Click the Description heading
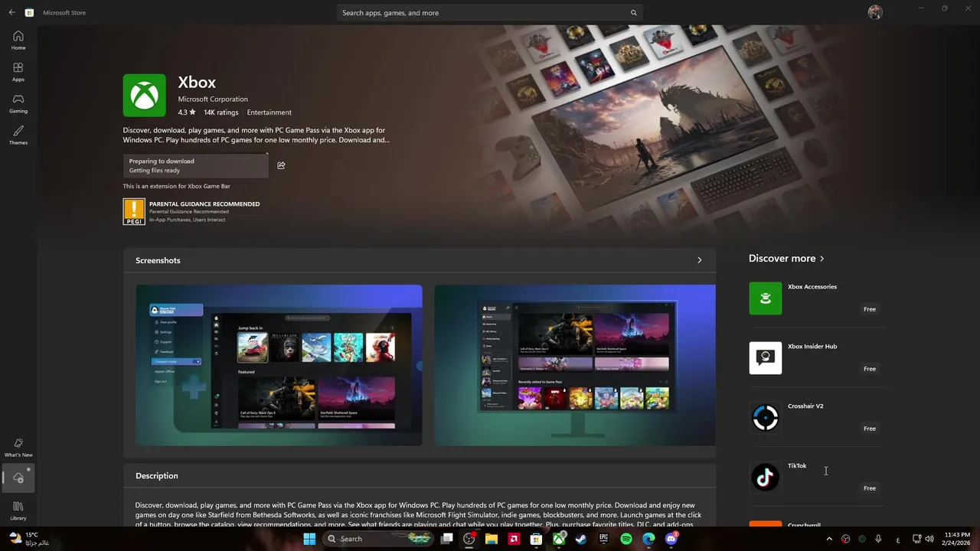The width and height of the screenshot is (980, 551). 157,476
